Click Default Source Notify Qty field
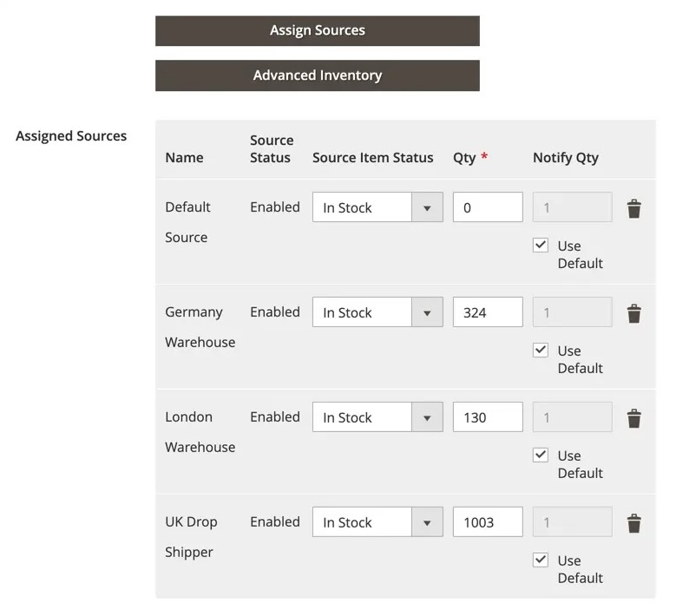 573,207
